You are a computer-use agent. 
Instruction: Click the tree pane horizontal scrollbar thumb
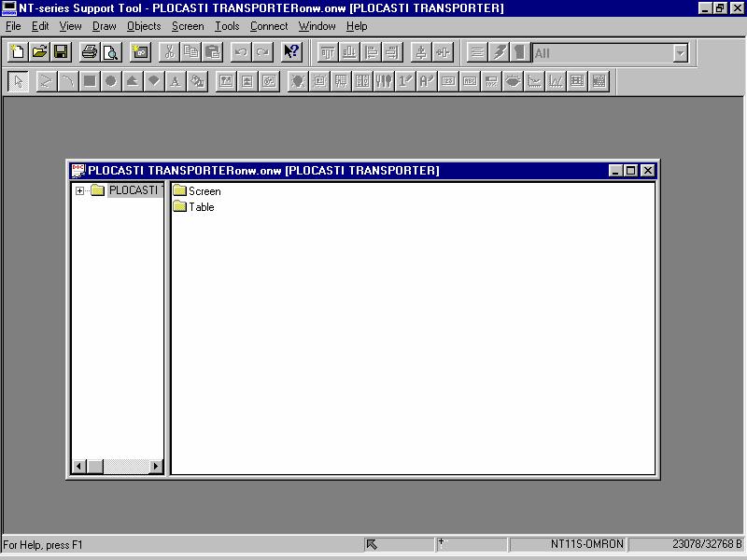[x=95, y=466]
